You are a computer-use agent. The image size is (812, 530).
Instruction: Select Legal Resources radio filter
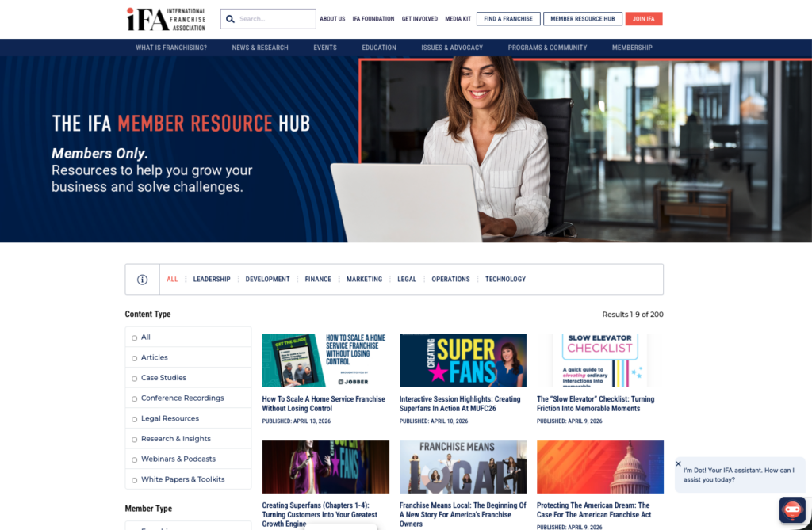point(135,419)
